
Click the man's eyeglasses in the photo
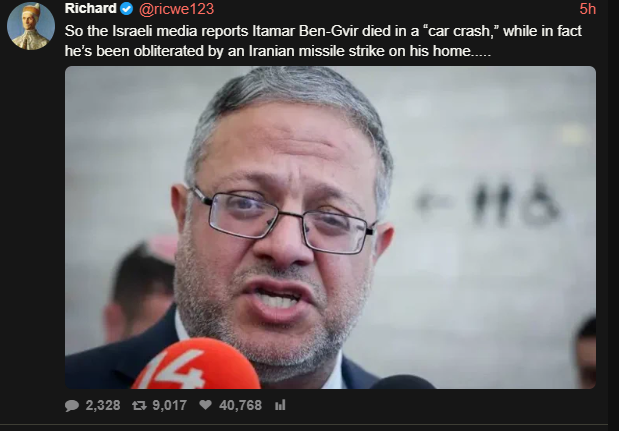click(283, 219)
